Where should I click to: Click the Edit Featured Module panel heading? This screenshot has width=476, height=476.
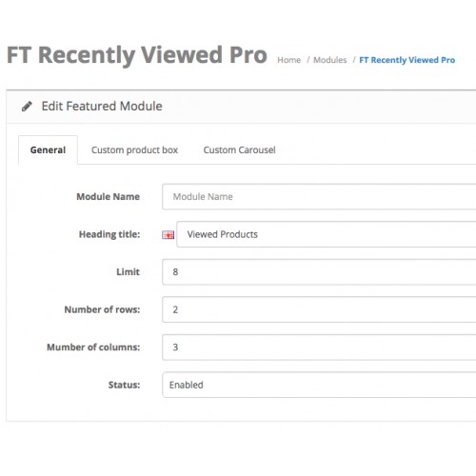pos(102,106)
